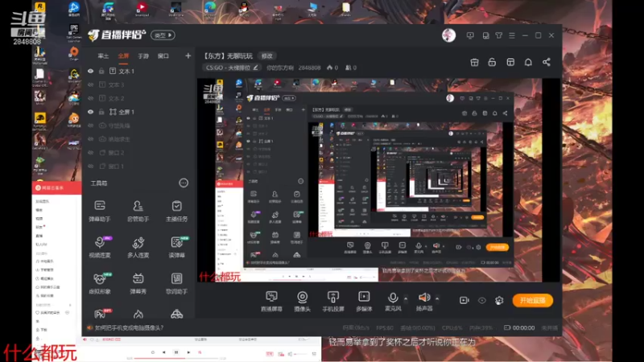Click the shirt skin icon in title bar
This screenshot has height=362, width=644.
tap(498, 35)
